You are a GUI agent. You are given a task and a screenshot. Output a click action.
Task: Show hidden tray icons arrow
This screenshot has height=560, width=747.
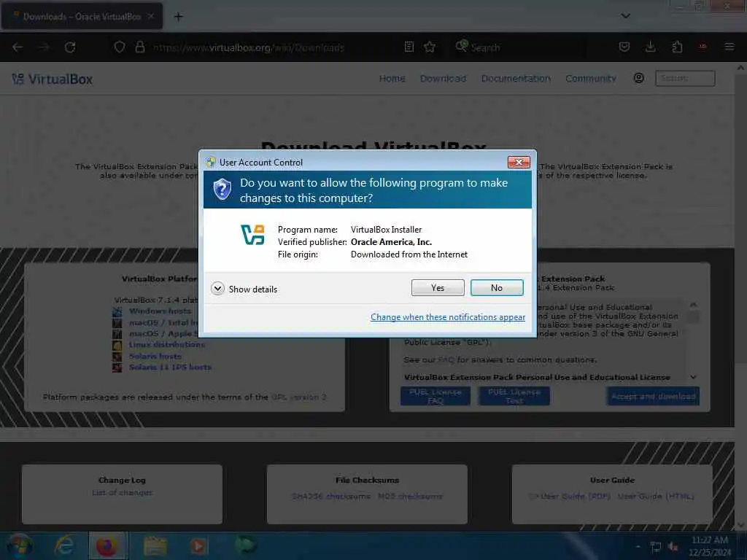(x=638, y=547)
